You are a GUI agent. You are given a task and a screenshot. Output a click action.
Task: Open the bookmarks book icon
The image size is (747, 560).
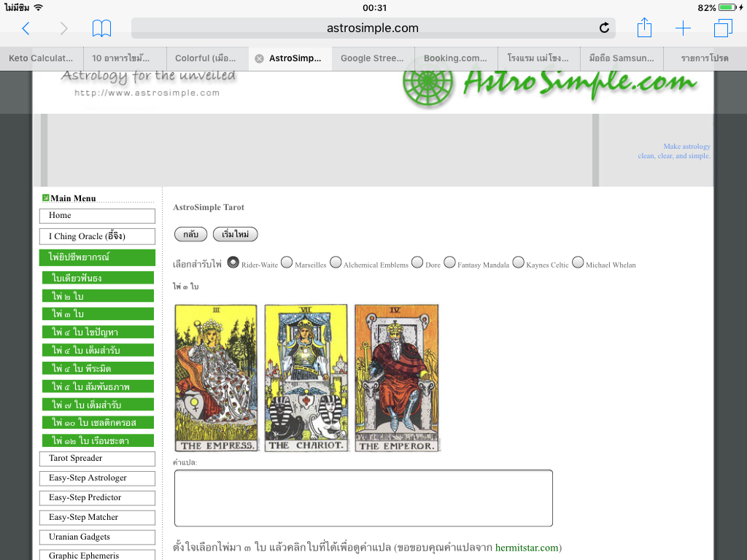(101, 28)
